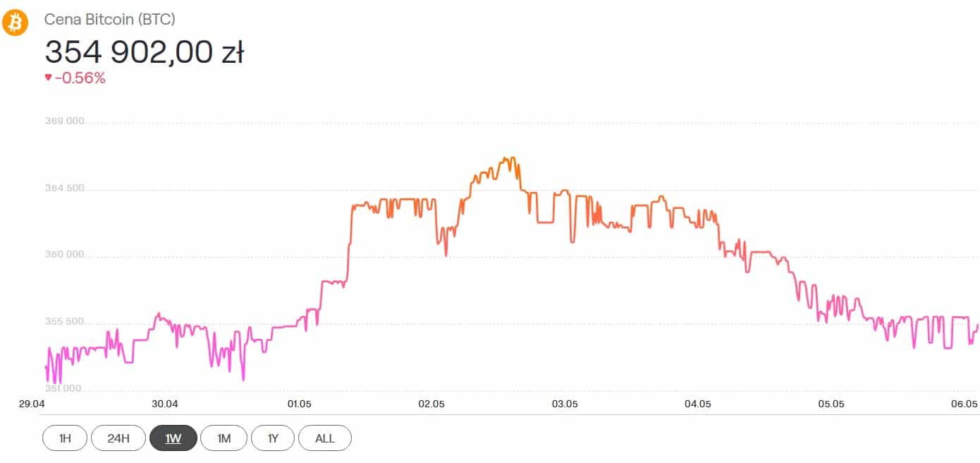This screenshot has height=463, width=980.
Task: Click the 04.05 date marker
Action: [697, 404]
